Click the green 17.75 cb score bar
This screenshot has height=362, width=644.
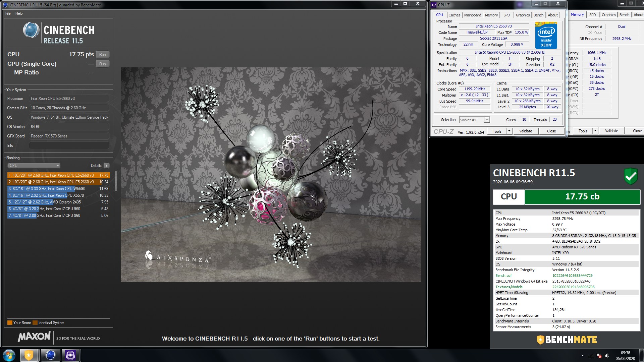click(582, 197)
